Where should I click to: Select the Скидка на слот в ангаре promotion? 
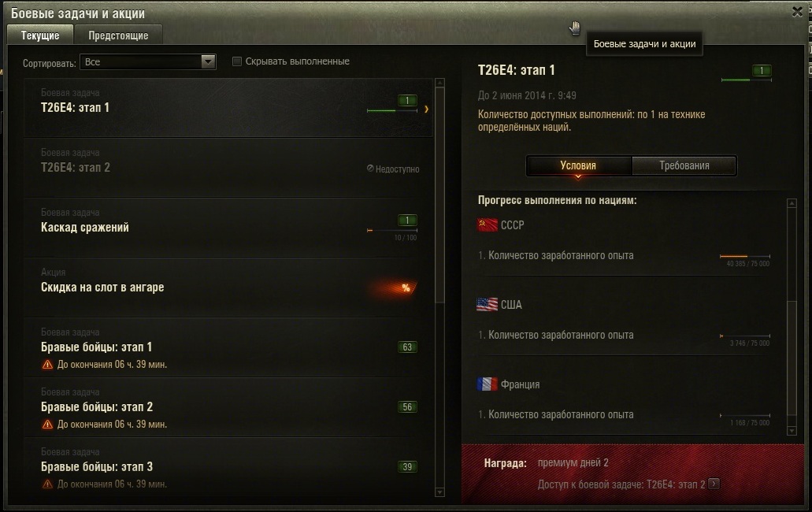click(228, 288)
